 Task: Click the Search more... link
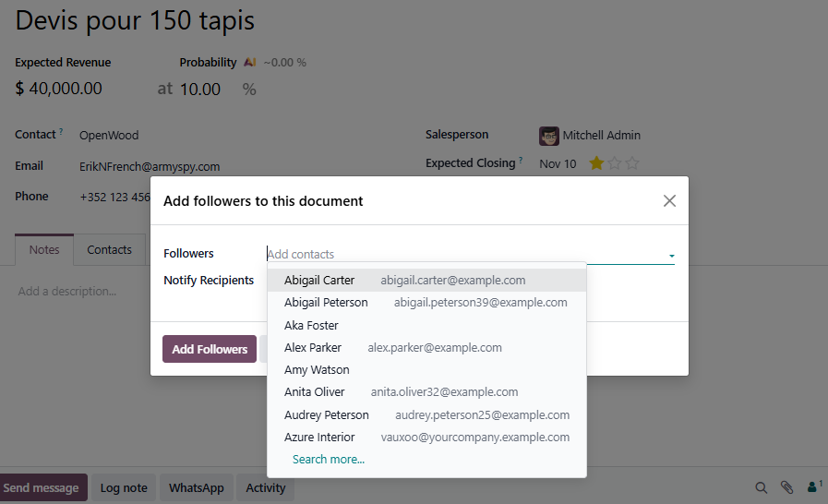coord(329,459)
